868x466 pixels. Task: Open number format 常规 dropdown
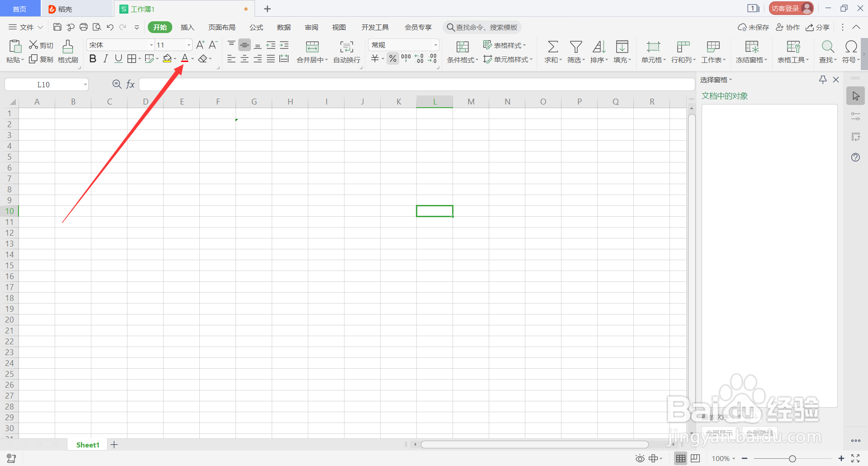click(x=435, y=45)
